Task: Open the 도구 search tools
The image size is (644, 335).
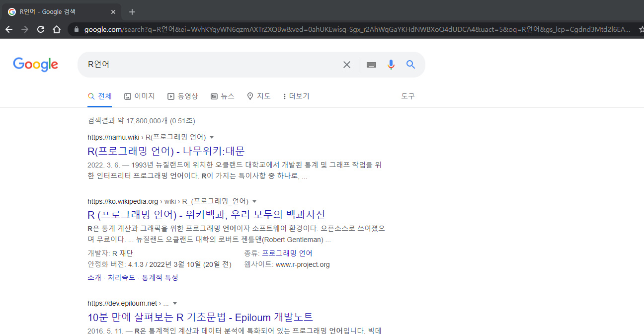Action: pyautogui.click(x=408, y=96)
